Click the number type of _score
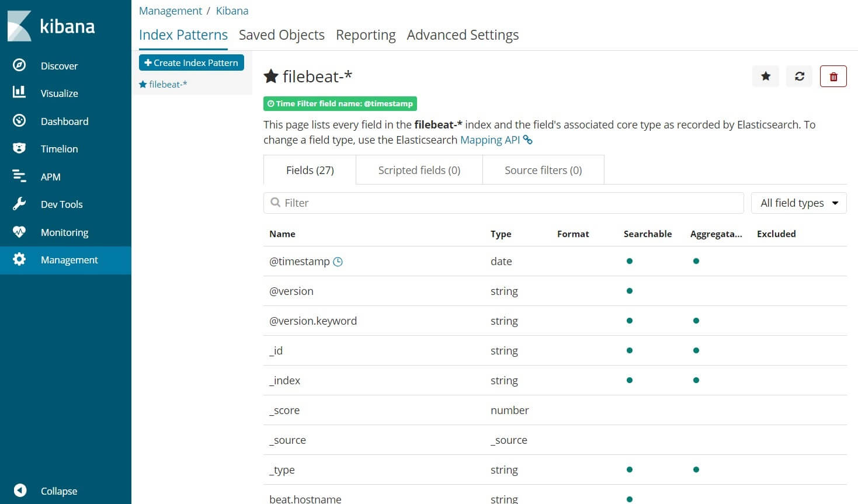Image resolution: width=858 pixels, height=504 pixels. pos(509,411)
